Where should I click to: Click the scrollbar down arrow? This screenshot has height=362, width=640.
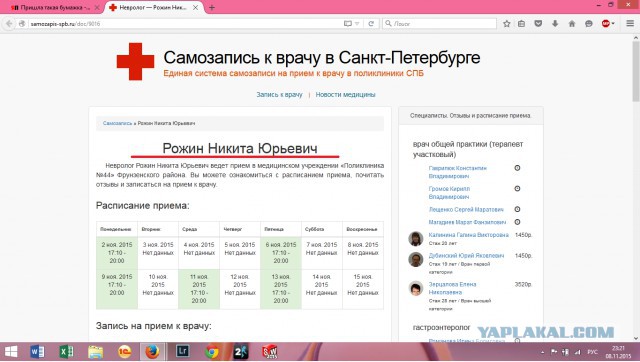(636, 338)
